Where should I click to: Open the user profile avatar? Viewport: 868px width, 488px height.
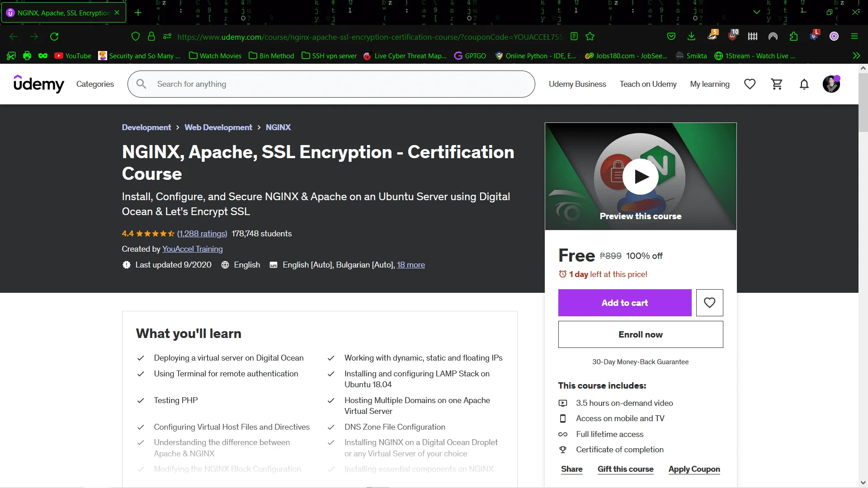coord(831,84)
